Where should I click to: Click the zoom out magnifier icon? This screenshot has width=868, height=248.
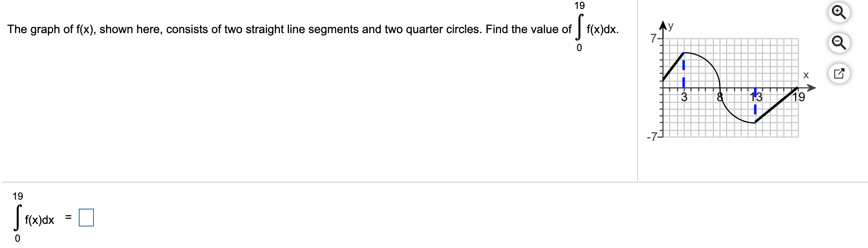839,43
